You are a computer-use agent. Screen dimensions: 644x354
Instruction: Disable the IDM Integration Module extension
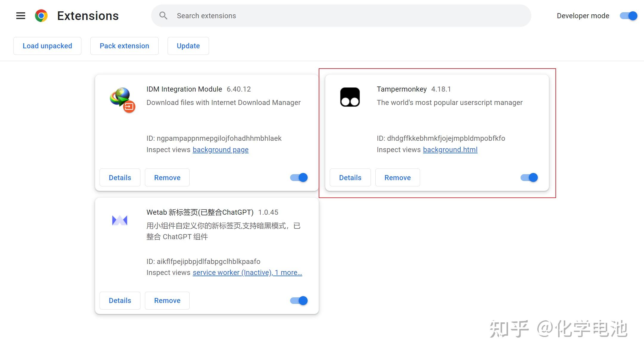[x=299, y=177]
